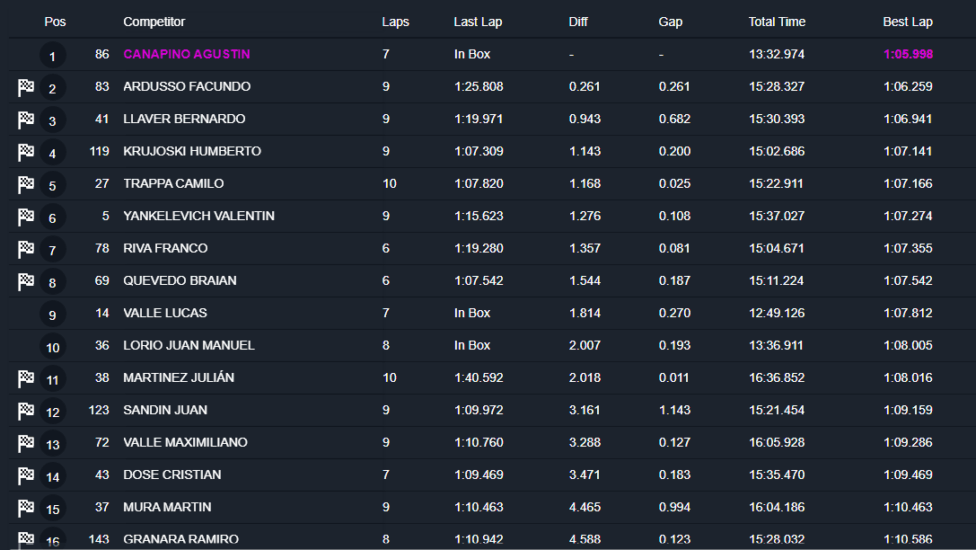
Task: Click the checkered flag beside Mura Martin
Action: click(26, 508)
